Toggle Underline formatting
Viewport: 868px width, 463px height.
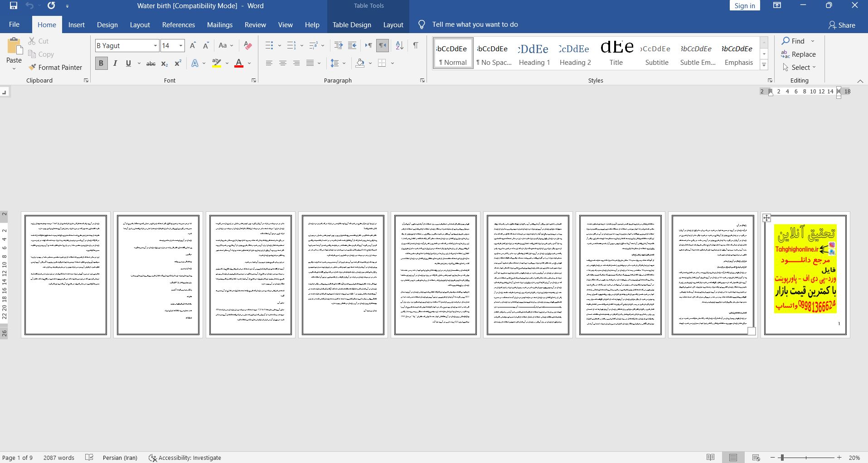click(x=128, y=63)
